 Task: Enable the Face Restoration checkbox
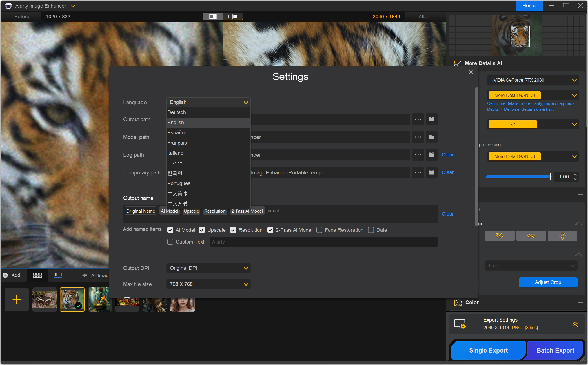(319, 230)
